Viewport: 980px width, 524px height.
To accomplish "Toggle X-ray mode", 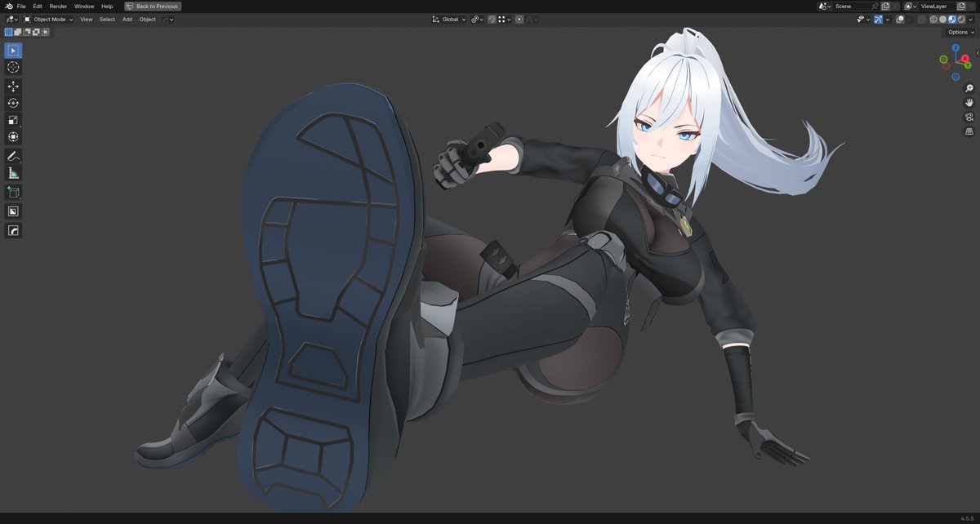I will coord(921,19).
